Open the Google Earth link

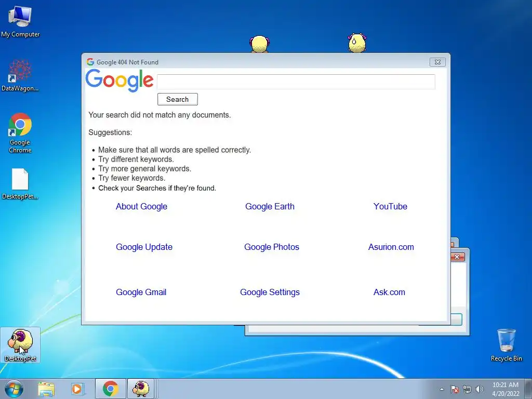[270, 206]
